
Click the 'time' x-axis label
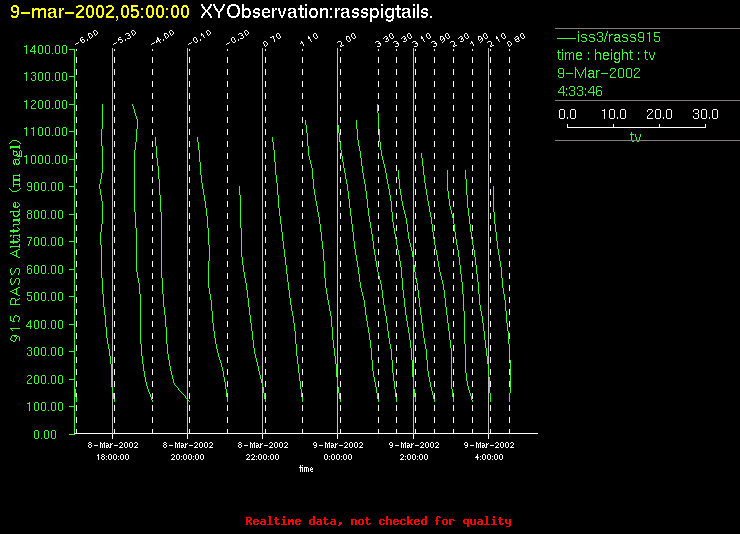306,468
